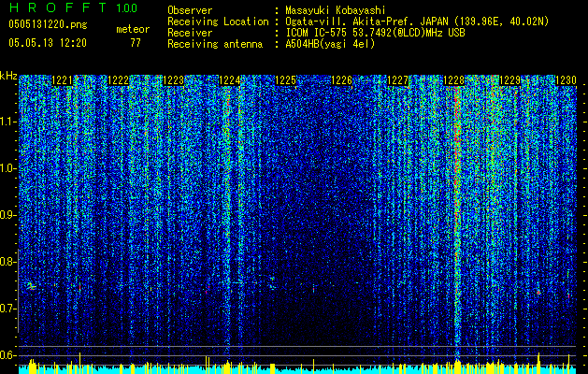Select the filename 0505131220.png

click(x=48, y=24)
